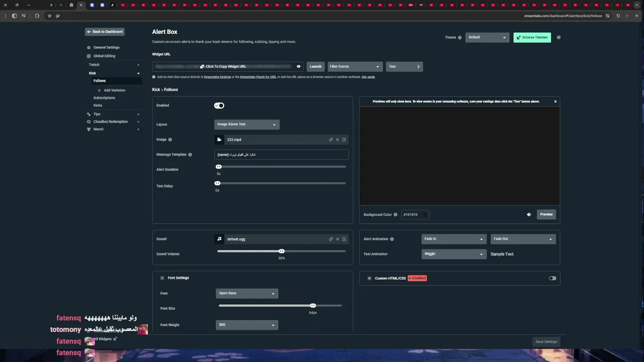The image size is (644, 362).
Task: Remove the 222.mp4 image with its X icon
Action: pyautogui.click(x=338, y=140)
